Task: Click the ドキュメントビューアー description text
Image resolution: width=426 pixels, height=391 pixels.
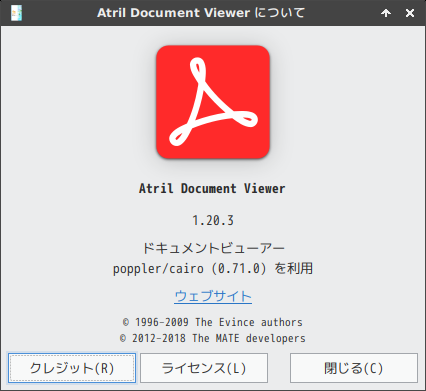Action: point(213,248)
